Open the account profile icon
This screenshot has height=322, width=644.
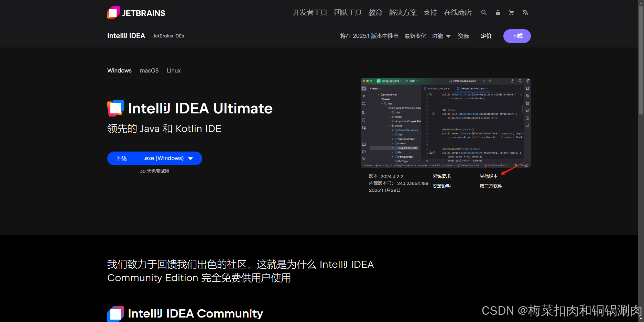[498, 12]
